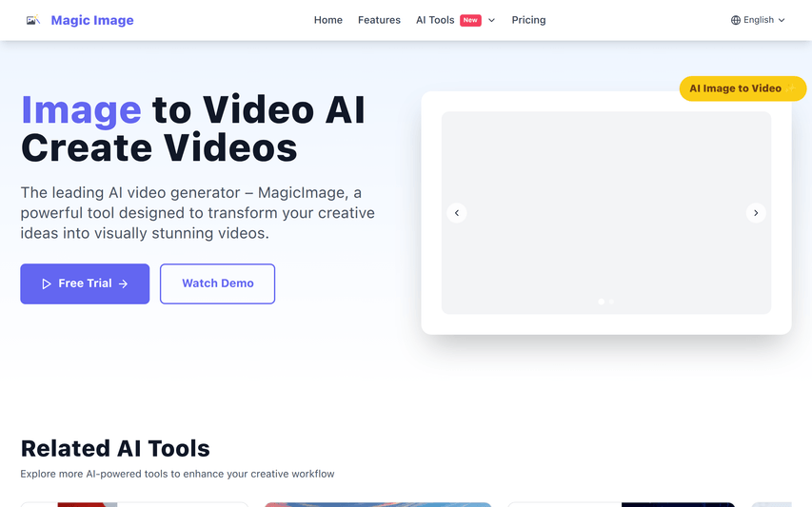The height and width of the screenshot is (507, 812).
Task: Open the Home menu item
Action: pos(328,20)
